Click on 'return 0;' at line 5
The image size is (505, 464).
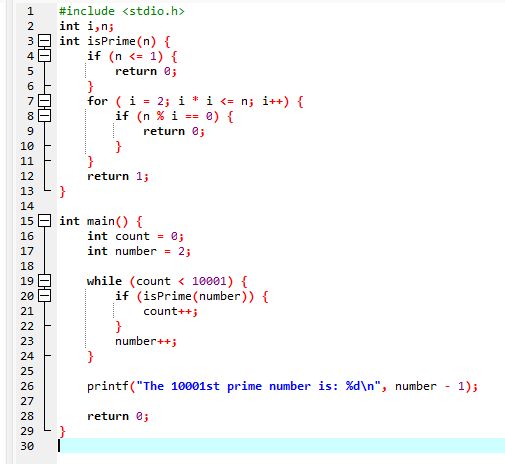[146, 71]
